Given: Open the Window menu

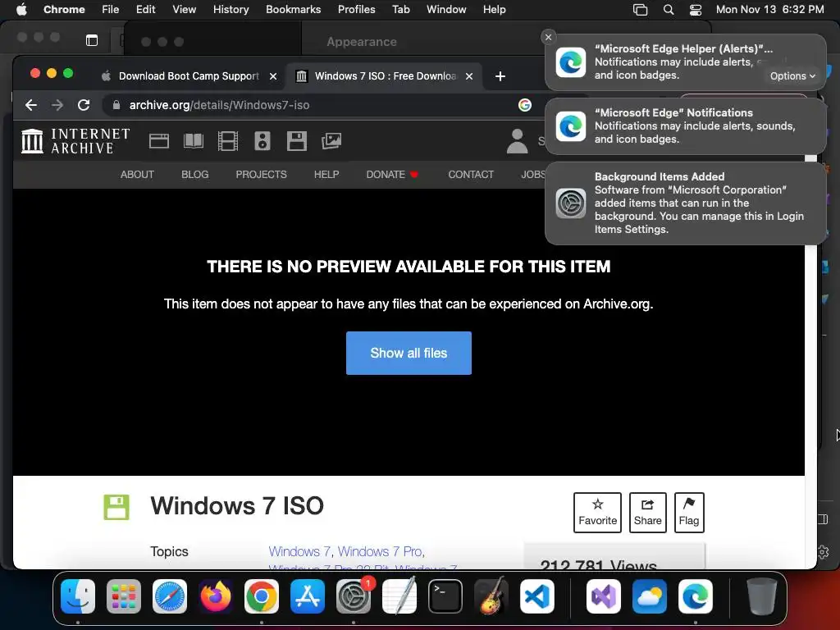Looking at the screenshot, I should (x=446, y=10).
